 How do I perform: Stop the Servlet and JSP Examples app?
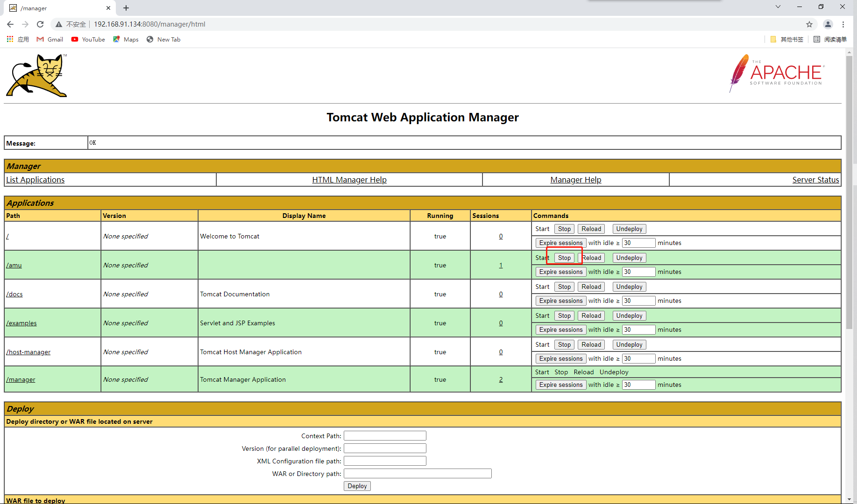click(x=564, y=315)
